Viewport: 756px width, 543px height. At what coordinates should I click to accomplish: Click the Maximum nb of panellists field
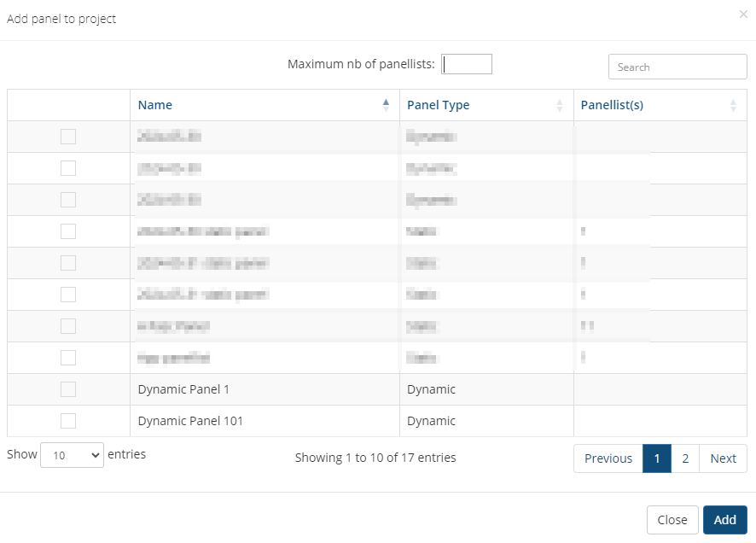click(x=467, y=64)
